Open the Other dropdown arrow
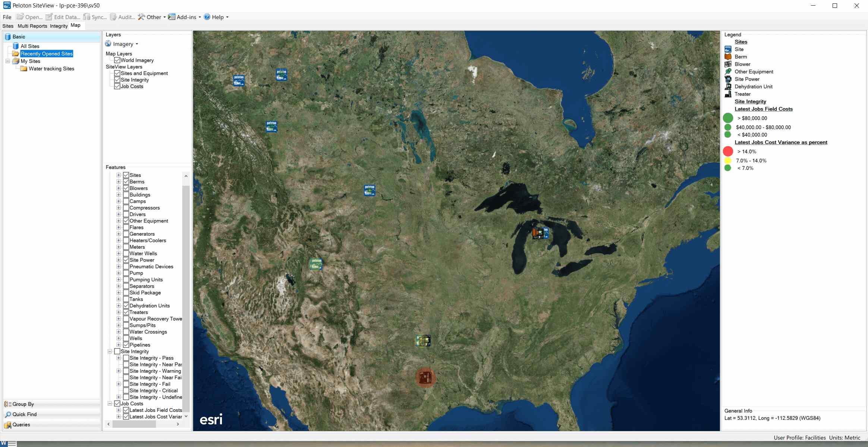 click(164, 17)
